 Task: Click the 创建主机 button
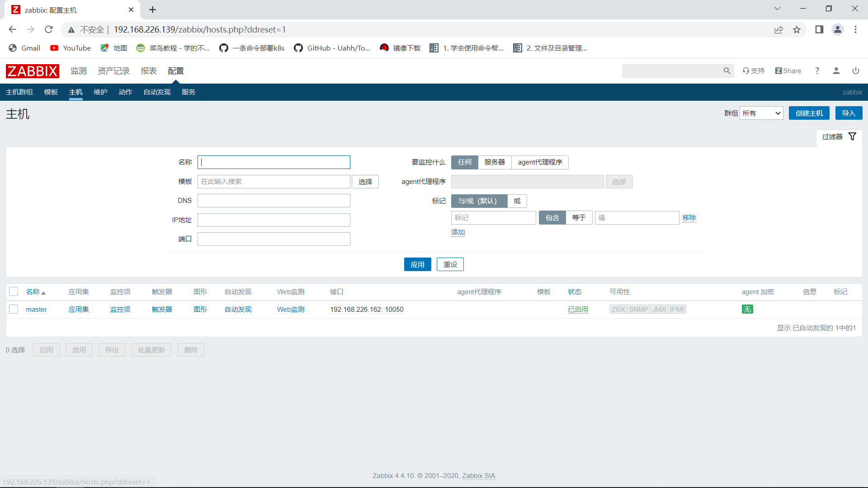[x=809, y=113]
